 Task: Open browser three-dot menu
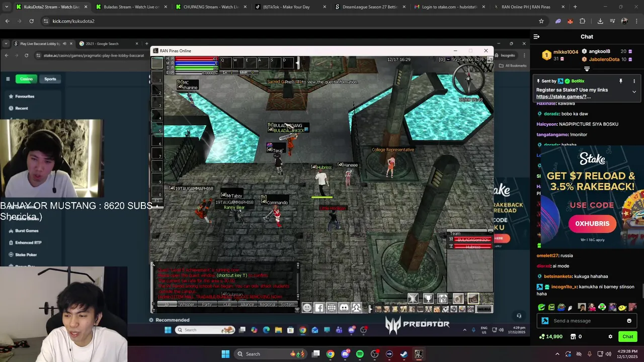click(636, 21)
